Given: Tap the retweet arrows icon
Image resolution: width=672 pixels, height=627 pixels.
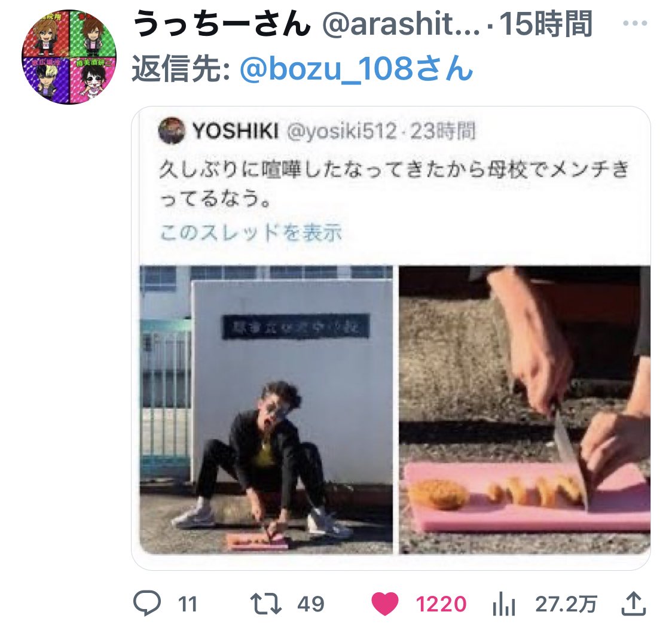Looking at the screenshot, I should [265, 604].
